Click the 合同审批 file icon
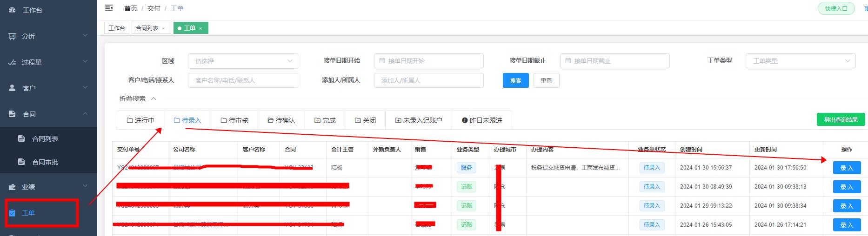This screenshot has width=868, height=236. point(21,162)
